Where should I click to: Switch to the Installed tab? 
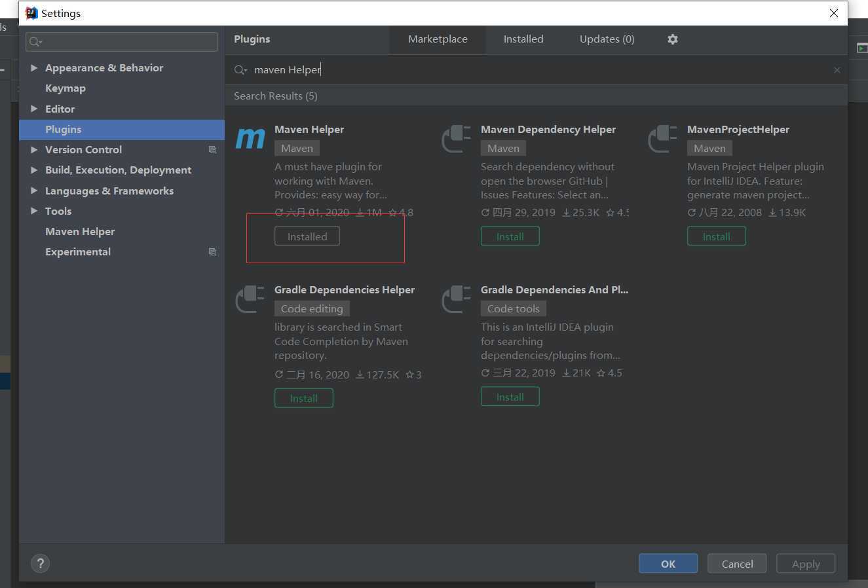click(x=523, y=39)
